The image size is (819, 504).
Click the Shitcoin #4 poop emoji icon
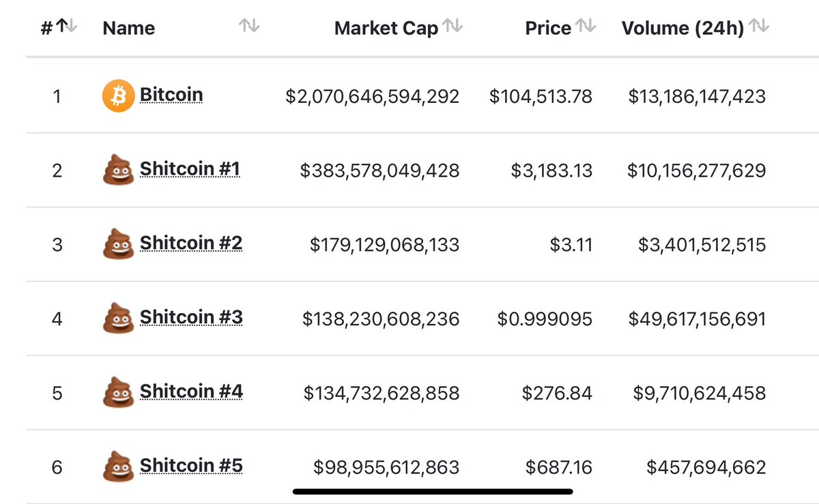pyautogui.click(x=117, y=393)
